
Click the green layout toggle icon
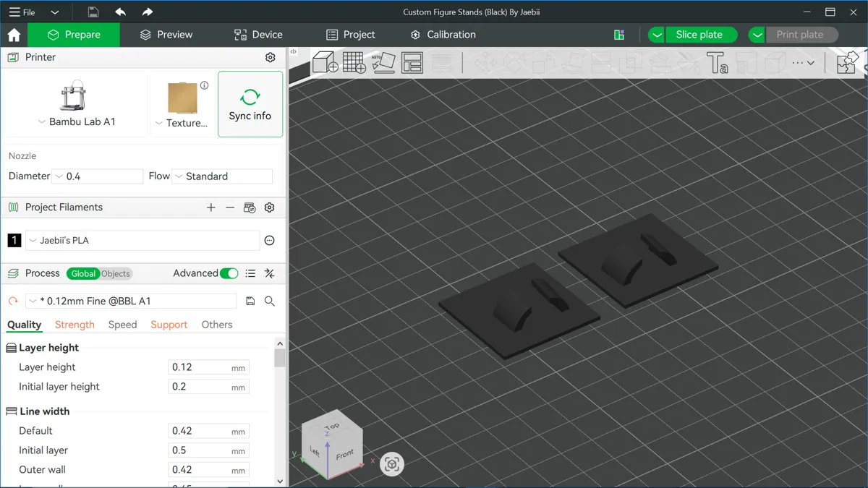click(x=619, y=35)
